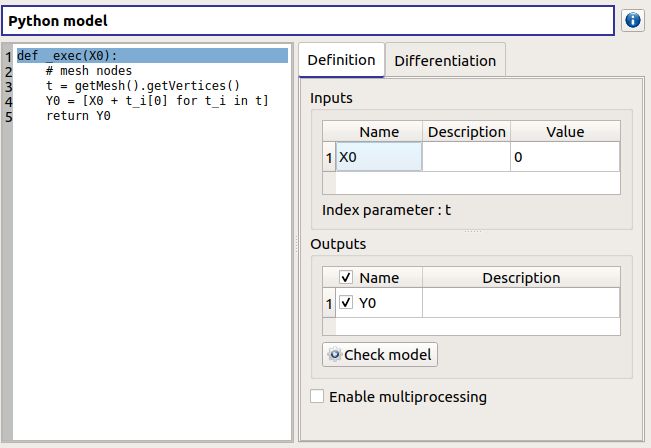Click Inputs table Description column header

[466, 132]
